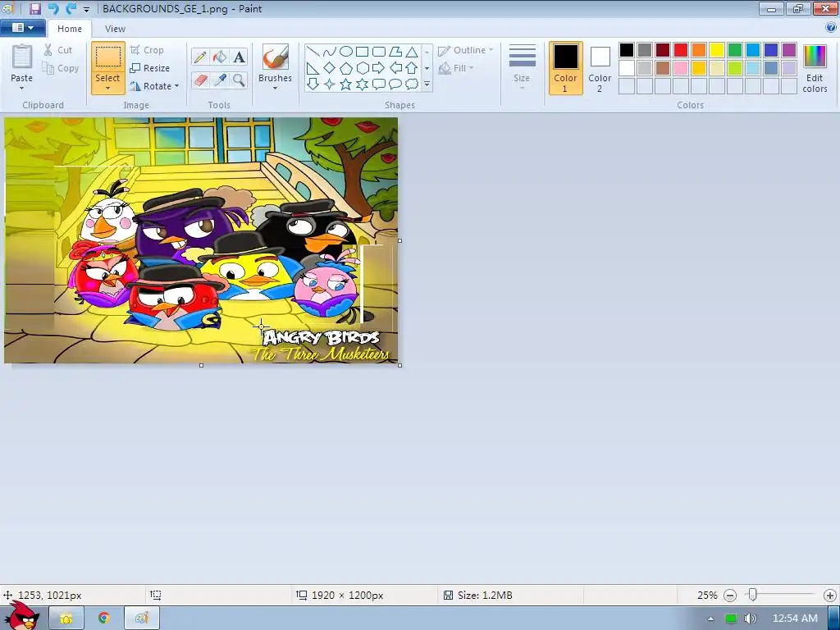Choose the Curve shape
The width and height of the screenshot is (840, 630).
pos(330,52)
